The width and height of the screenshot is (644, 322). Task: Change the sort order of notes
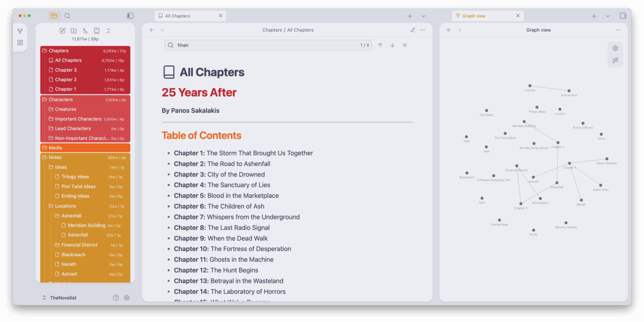[x=85, y=31]
